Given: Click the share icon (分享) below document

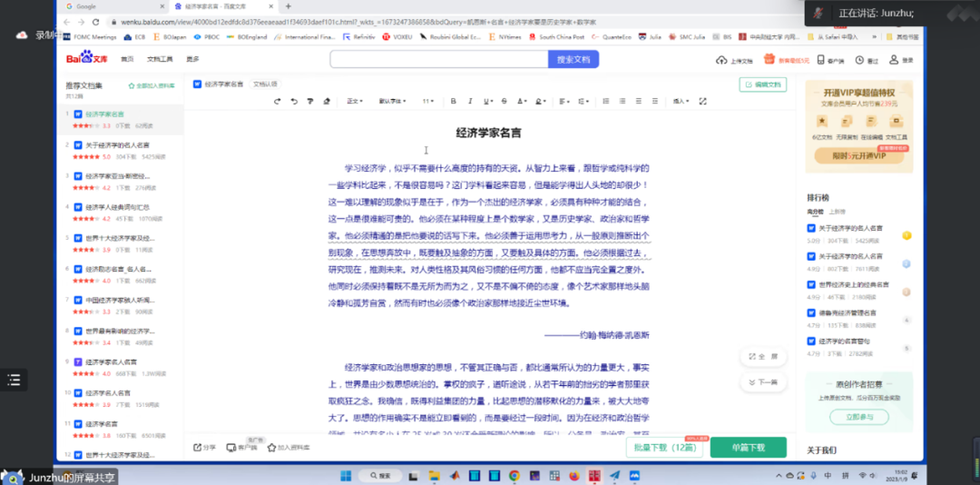Looking at the screenshot, I should pyautogui.click(x=204, y=447).
